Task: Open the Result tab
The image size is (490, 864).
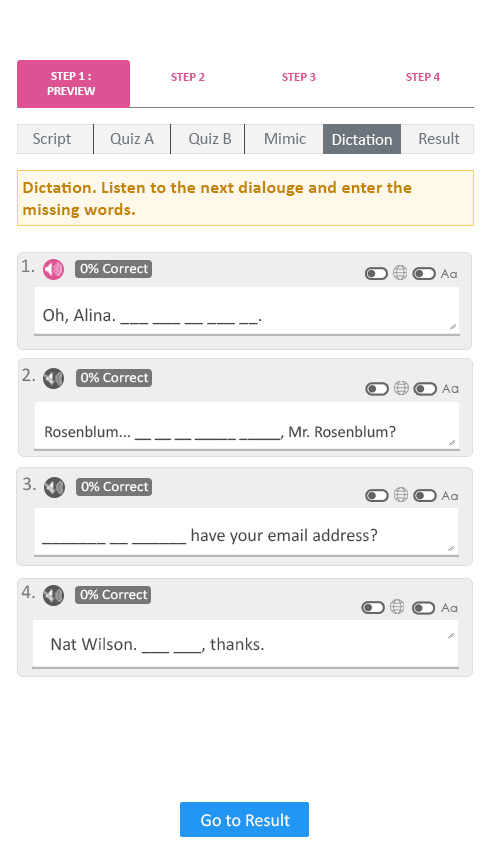Action: pos(439,139)
